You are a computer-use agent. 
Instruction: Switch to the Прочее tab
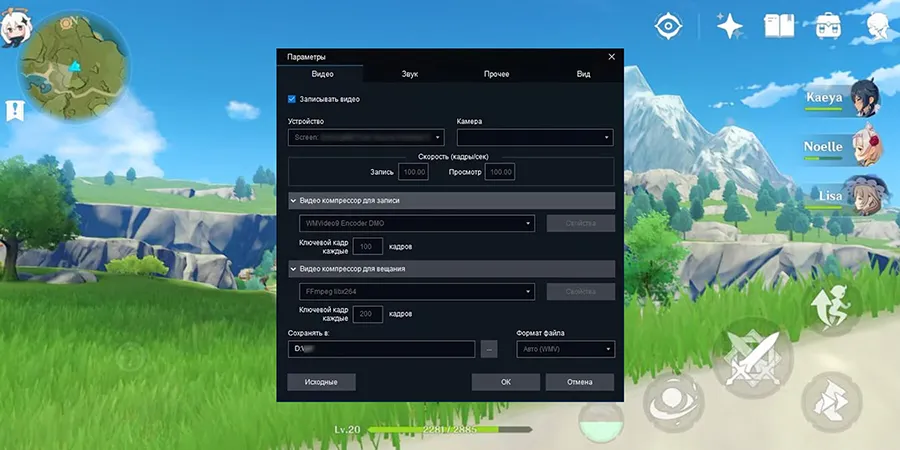[496, 74]
